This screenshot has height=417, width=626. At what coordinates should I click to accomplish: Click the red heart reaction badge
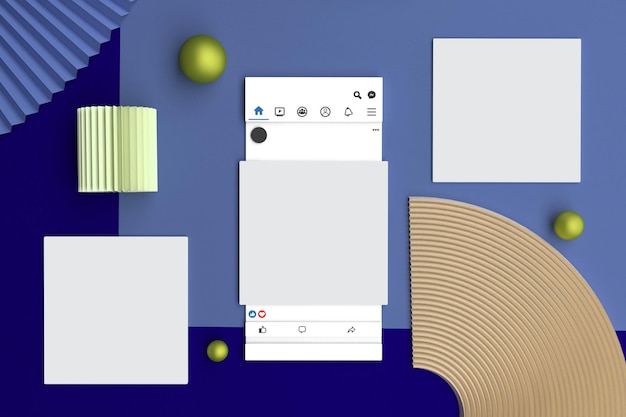(x=262, y=314)
